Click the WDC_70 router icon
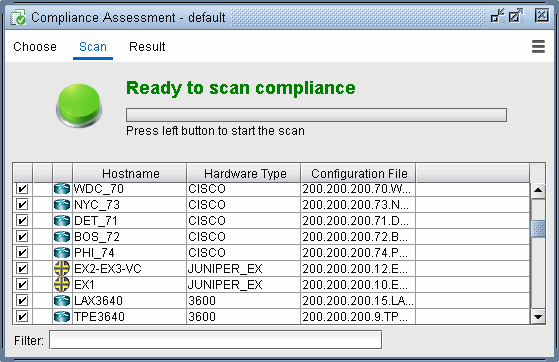 point(62,189)
